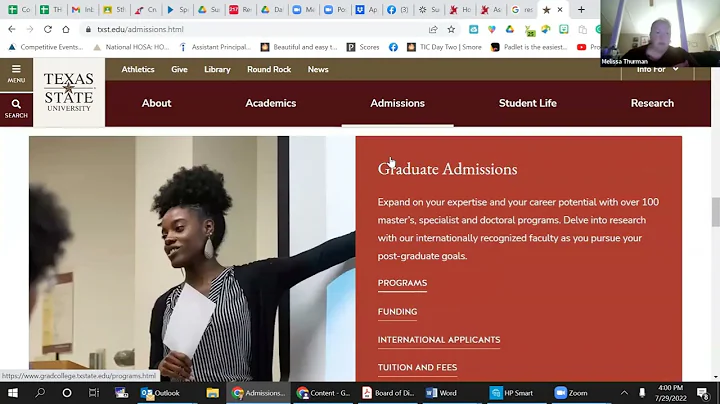This screenshot has height=404, width=720.
Task: Open the Academics navigation menu
Action: click(271, 103)
